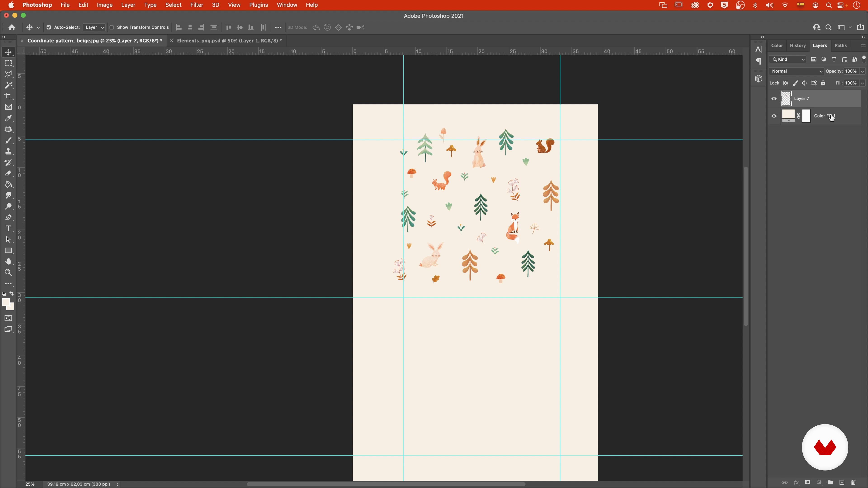Open the layer filter Kind dropdown
Image resolution: width=868 pixels, height=488 pixels.
tap(788, 59)
